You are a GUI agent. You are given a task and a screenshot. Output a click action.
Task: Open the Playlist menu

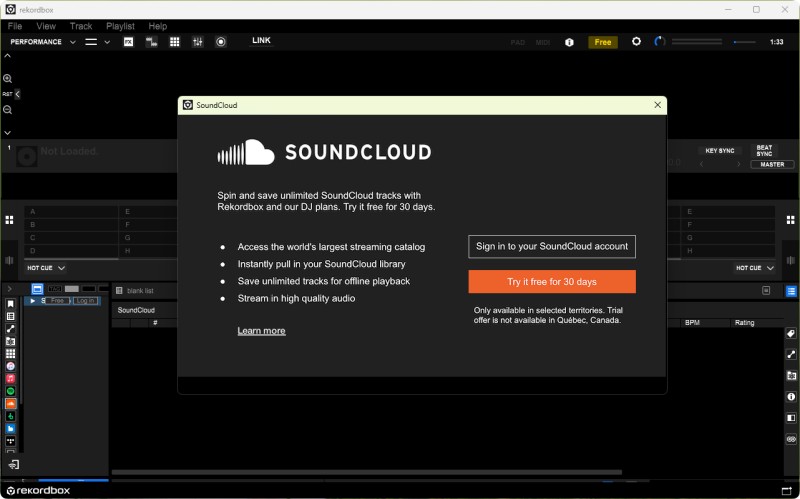click(120, 26)
